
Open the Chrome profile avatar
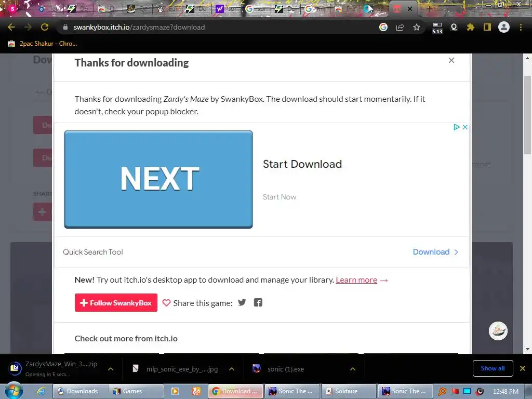click(x=504, y=27)
